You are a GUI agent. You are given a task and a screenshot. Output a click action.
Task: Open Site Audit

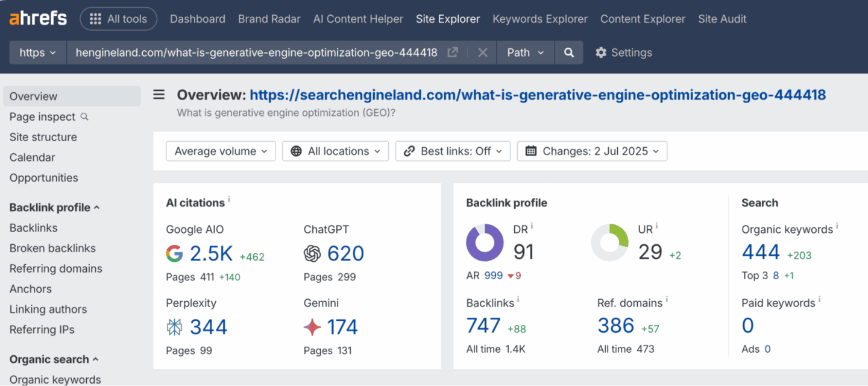click(722, 19)
